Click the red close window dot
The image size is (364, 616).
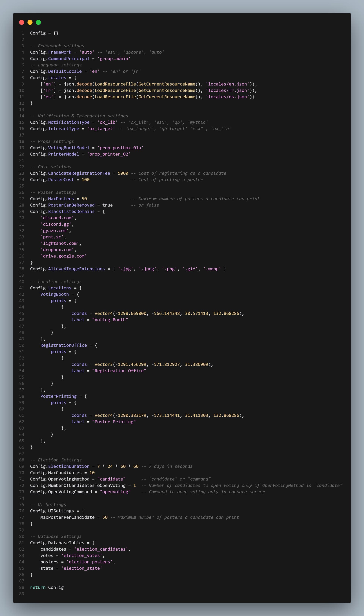22,22
